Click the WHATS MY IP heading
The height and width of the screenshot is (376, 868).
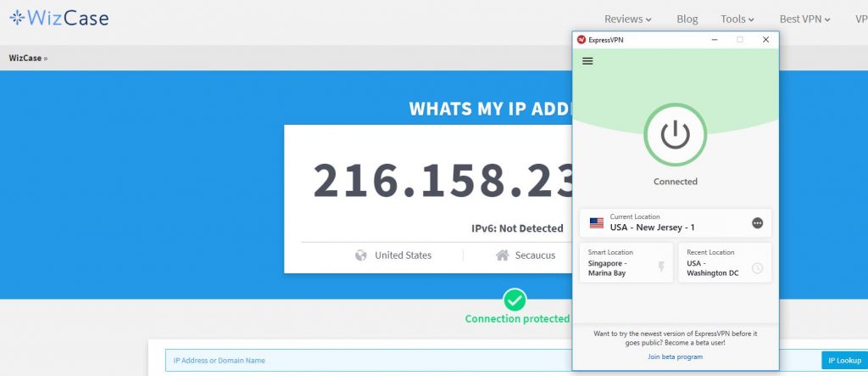[x=490, y=109]
